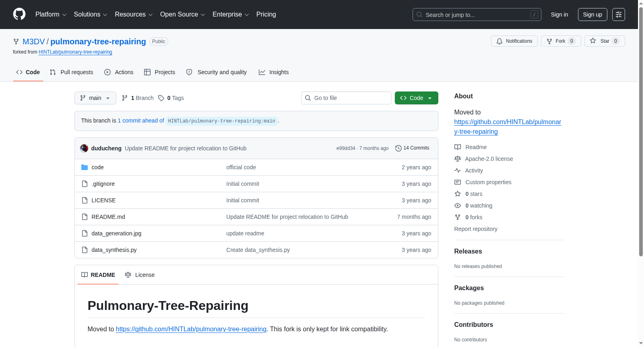The height and width of the screenshot is (347, 644).
Task: Click the Report repository link
Action: [476, 229]
